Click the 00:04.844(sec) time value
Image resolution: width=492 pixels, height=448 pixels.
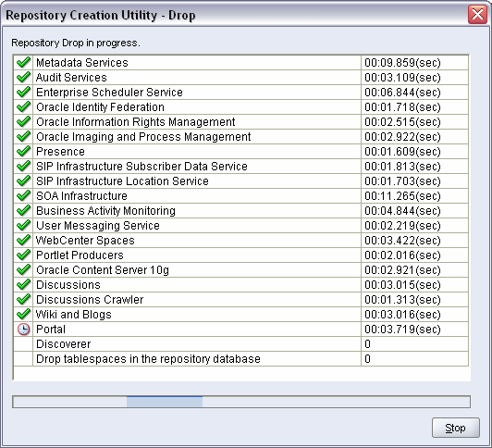pyautogui.click(x=402, y=210)
